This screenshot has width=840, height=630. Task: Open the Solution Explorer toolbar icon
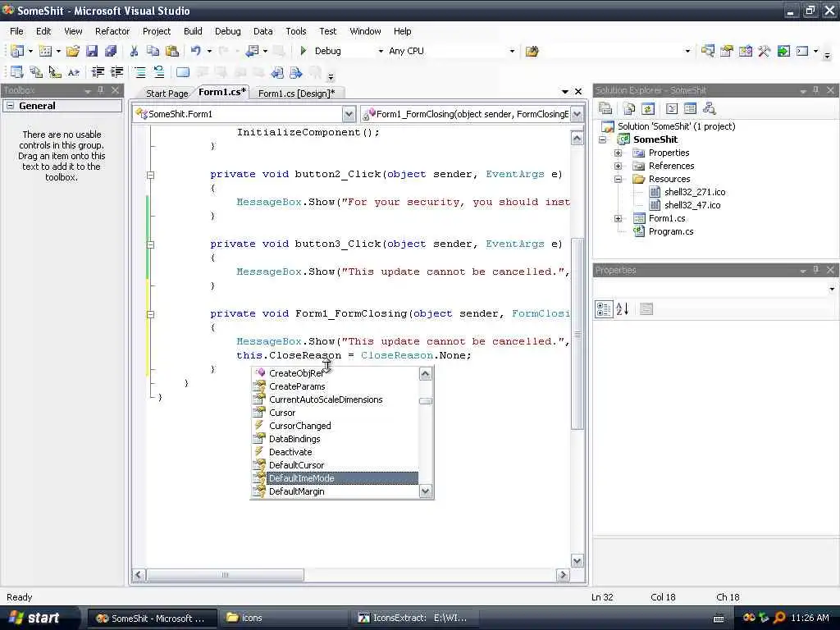(708, 51)
